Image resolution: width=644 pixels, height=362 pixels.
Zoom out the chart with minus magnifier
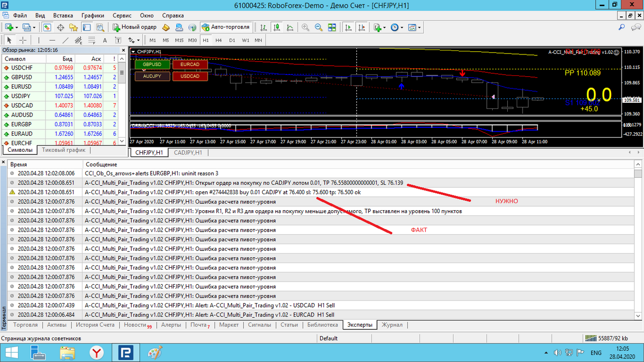point(319,27)
